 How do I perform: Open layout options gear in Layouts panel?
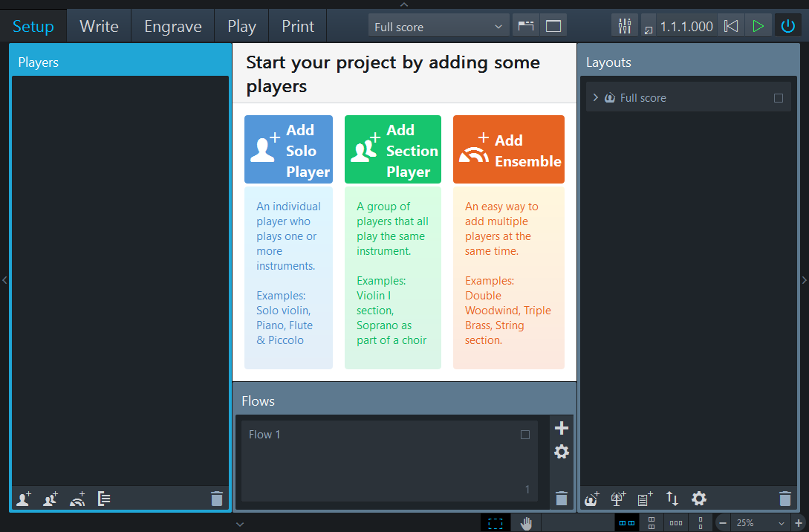coord(699,499)
